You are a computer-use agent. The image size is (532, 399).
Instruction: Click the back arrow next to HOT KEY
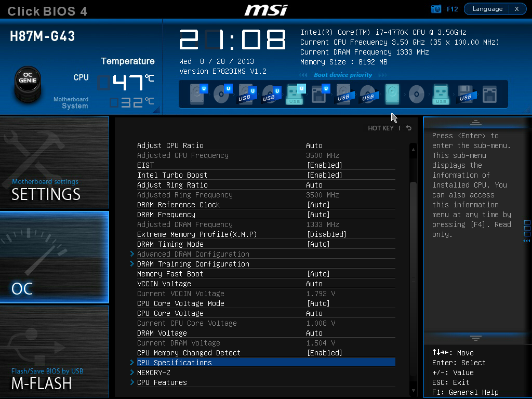coord(408,128)
